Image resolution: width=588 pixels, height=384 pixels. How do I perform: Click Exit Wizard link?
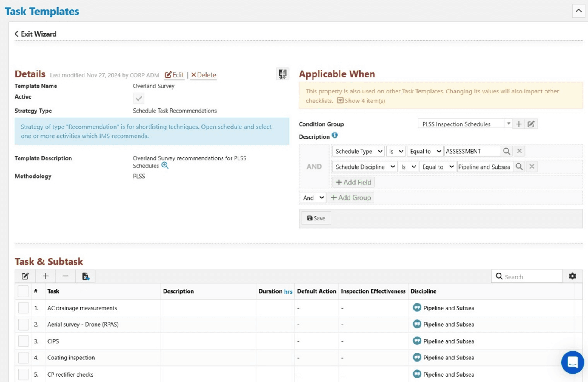[35, 34]
